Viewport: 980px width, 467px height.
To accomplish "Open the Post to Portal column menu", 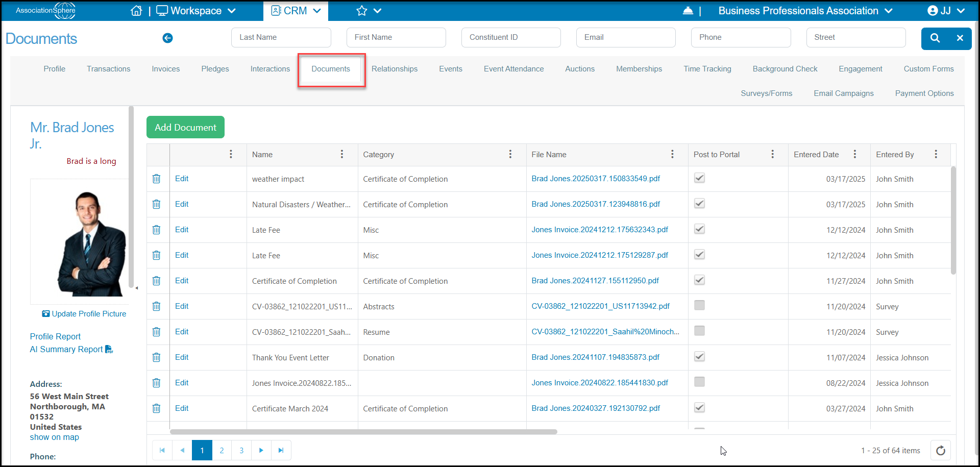I will (x=773, y=154).
